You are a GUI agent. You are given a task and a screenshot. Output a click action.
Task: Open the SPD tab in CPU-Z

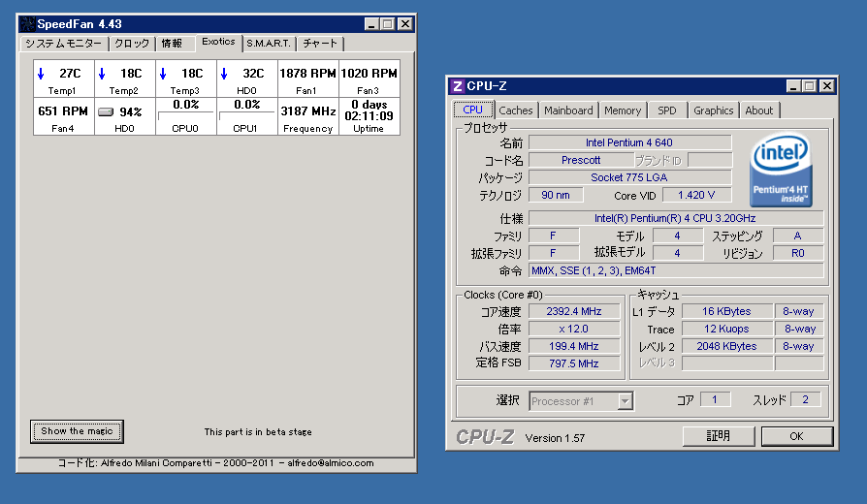click(667, 110)
